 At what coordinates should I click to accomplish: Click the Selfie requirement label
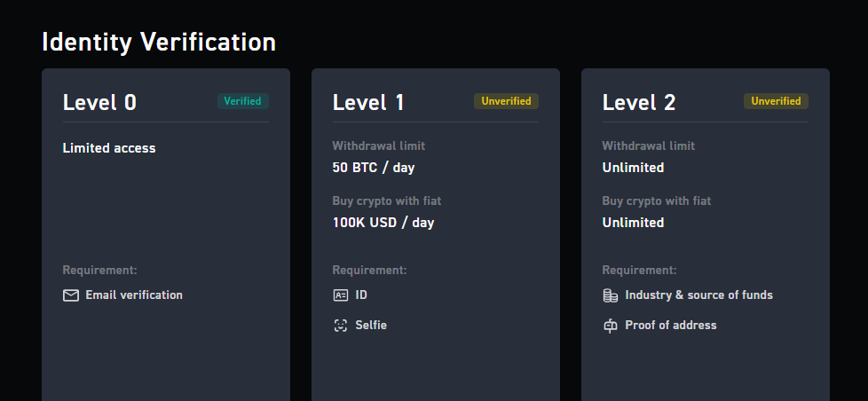coord(371,326)
